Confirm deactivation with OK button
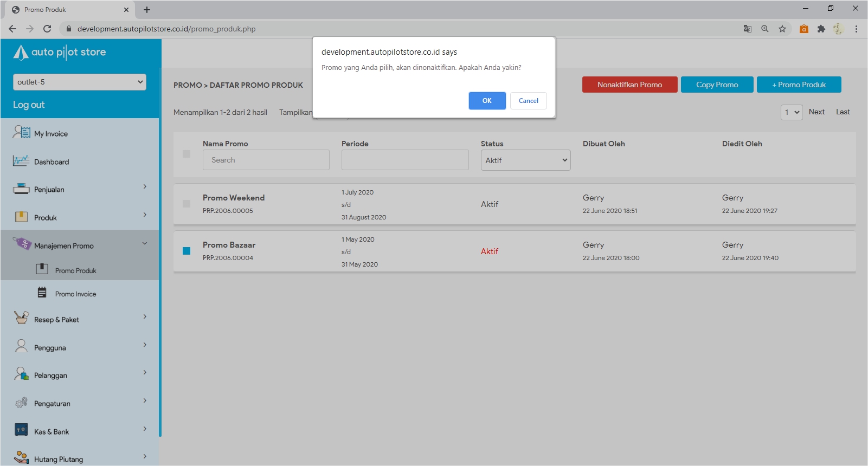This screenshot has width=868, height=466. pos(487,101)
